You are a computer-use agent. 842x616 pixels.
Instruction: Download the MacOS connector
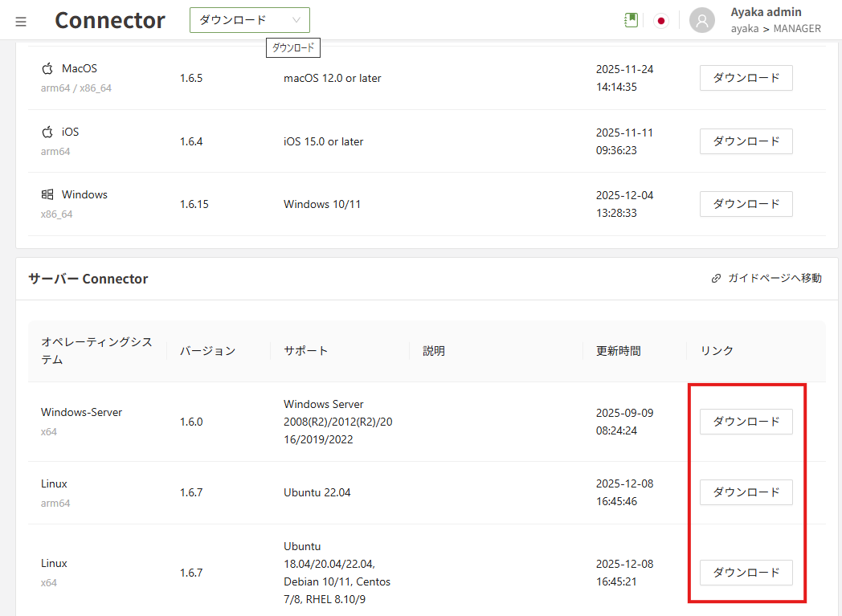click(746, 78)
